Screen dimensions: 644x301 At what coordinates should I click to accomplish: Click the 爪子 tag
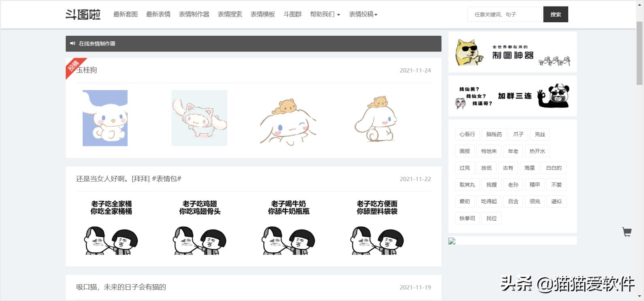coord(518,134)
